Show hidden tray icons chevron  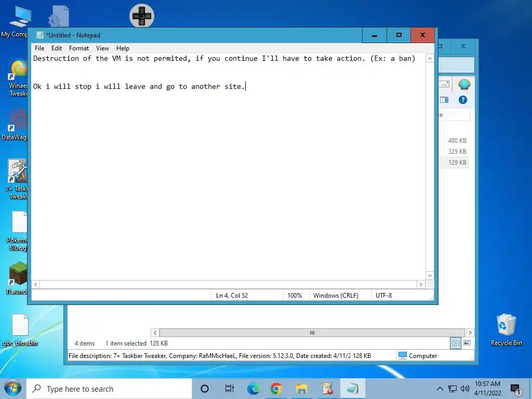point(440,389)
